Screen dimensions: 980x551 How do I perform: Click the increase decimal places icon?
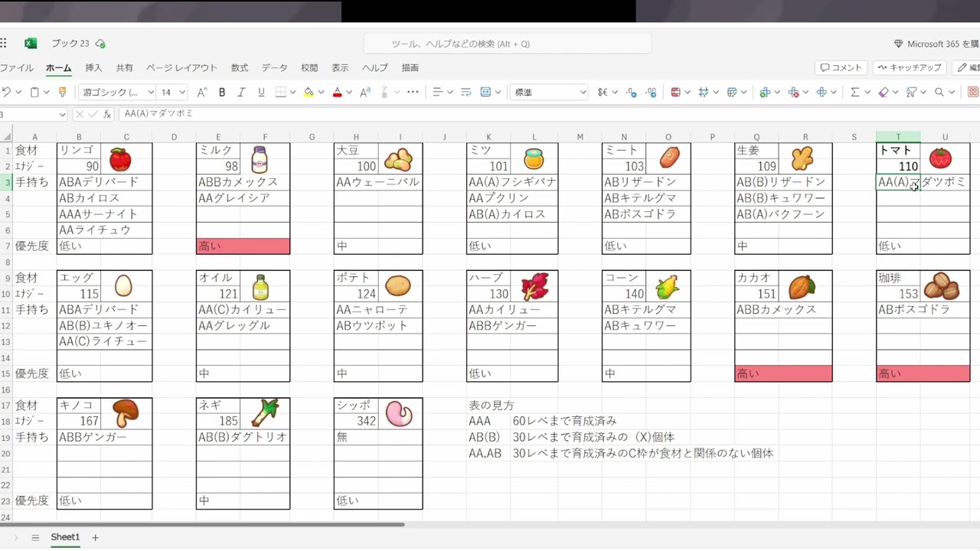[651, 92]
